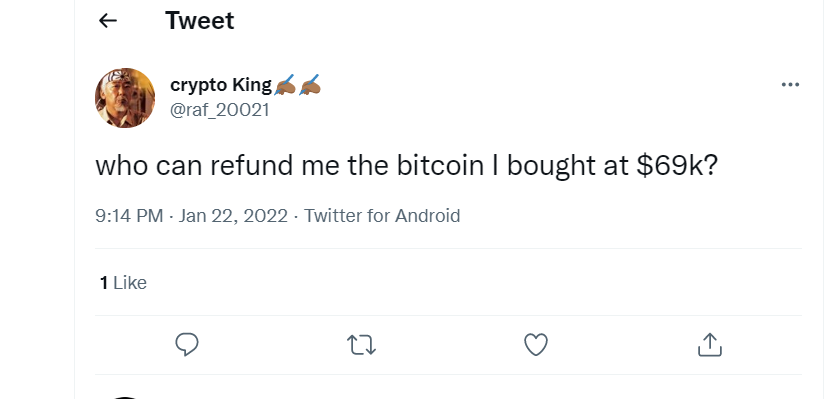Go back using the left arrow
This screenshot has width=833, height=399.
(x=108, y=21)
